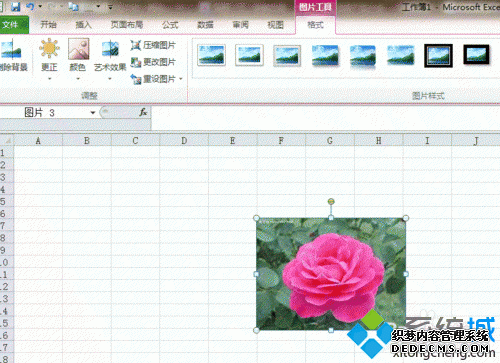Click the Undo arrow icon

click(30, 6)
